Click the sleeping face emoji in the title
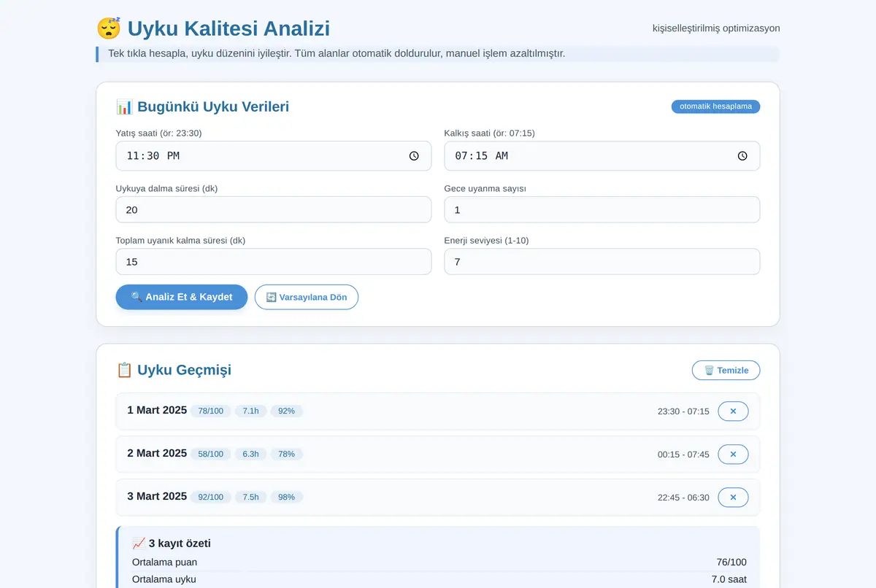 (109, 29)
